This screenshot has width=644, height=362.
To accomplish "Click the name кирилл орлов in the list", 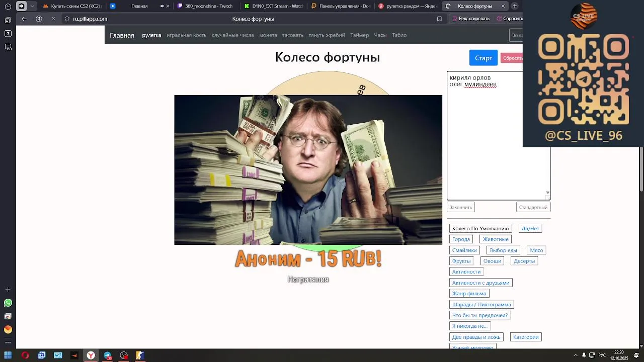I will click(470, 78).
